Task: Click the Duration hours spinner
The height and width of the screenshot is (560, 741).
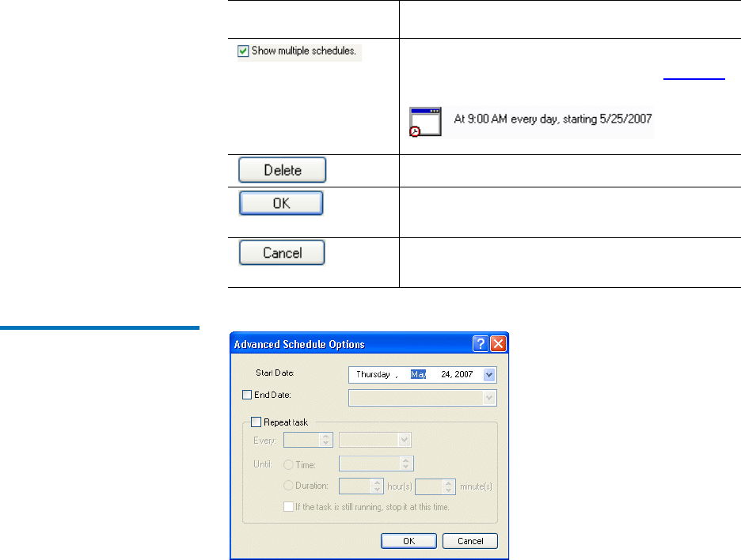Action: click(x=377, y=486)
